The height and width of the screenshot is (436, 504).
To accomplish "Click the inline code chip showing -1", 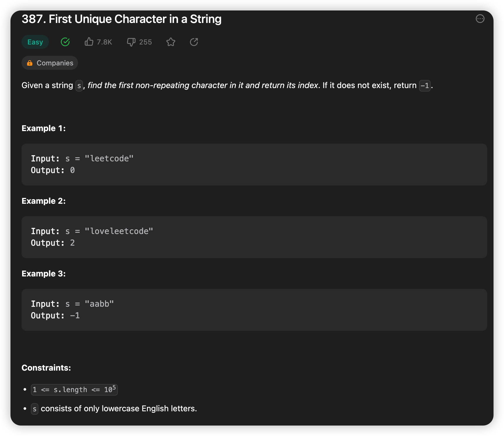I will click(x=425, y=86).
